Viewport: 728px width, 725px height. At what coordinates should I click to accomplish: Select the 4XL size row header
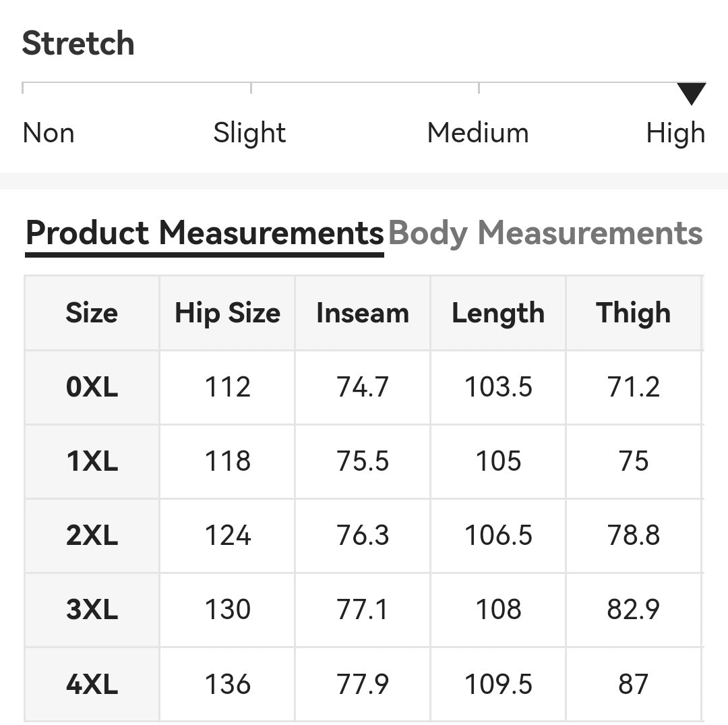tap(92, 685)
